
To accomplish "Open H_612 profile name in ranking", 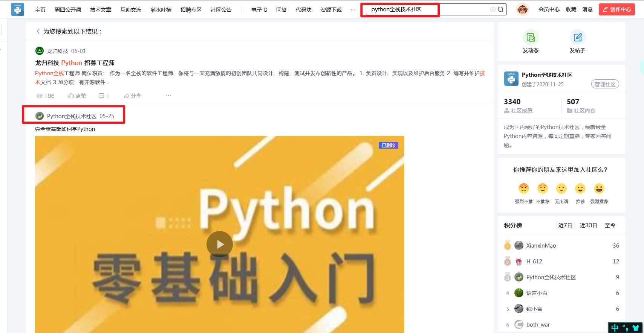I will (534, 262).
